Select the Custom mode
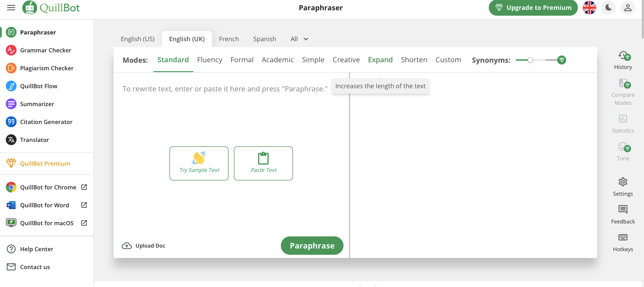This screenshot has width=644, height=287. (x=448, y=60)
